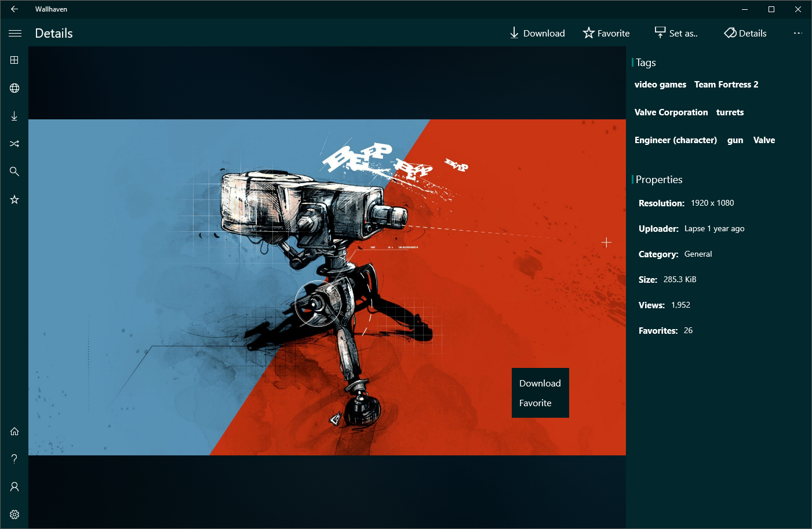Go to the home icon in sidebar
Image resolution: width=812 pixels, height=529 pixels.
click(x=14, y=431)
